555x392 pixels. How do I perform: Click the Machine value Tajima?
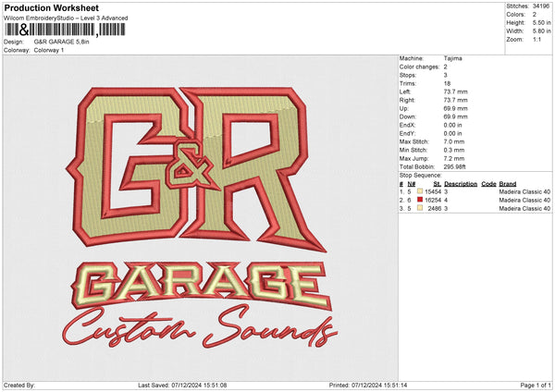453,58
